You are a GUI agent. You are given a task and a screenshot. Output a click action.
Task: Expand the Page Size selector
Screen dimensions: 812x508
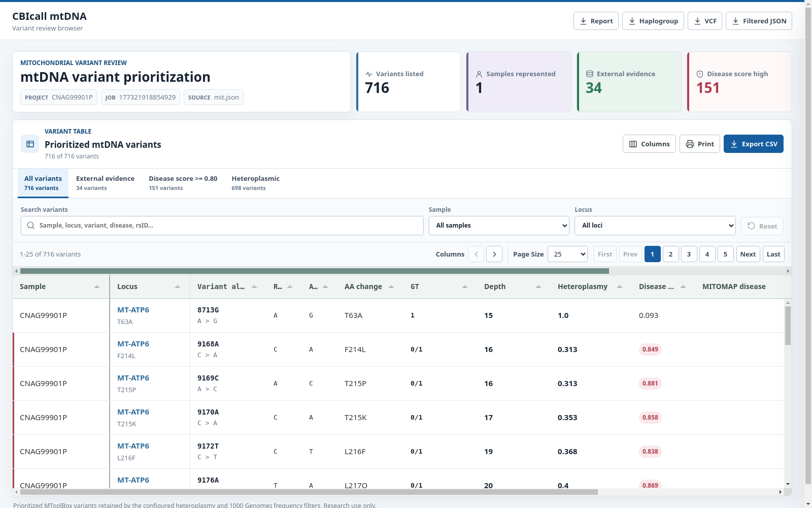pos(567,254)
